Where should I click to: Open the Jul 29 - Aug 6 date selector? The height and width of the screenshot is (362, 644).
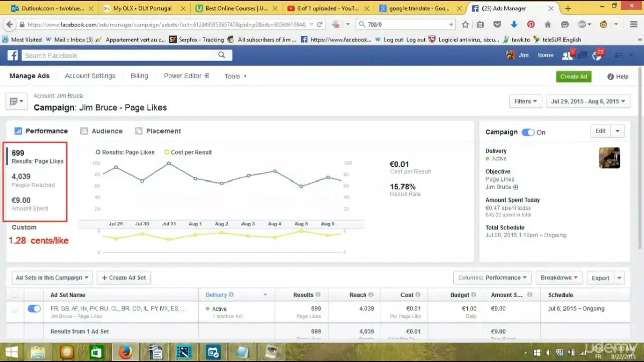point(588,101)
